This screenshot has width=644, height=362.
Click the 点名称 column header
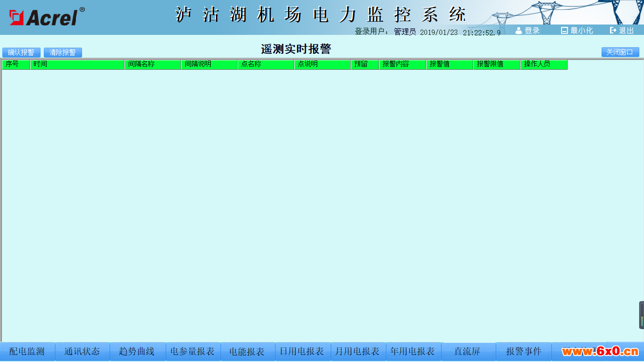tap(266, 65)
